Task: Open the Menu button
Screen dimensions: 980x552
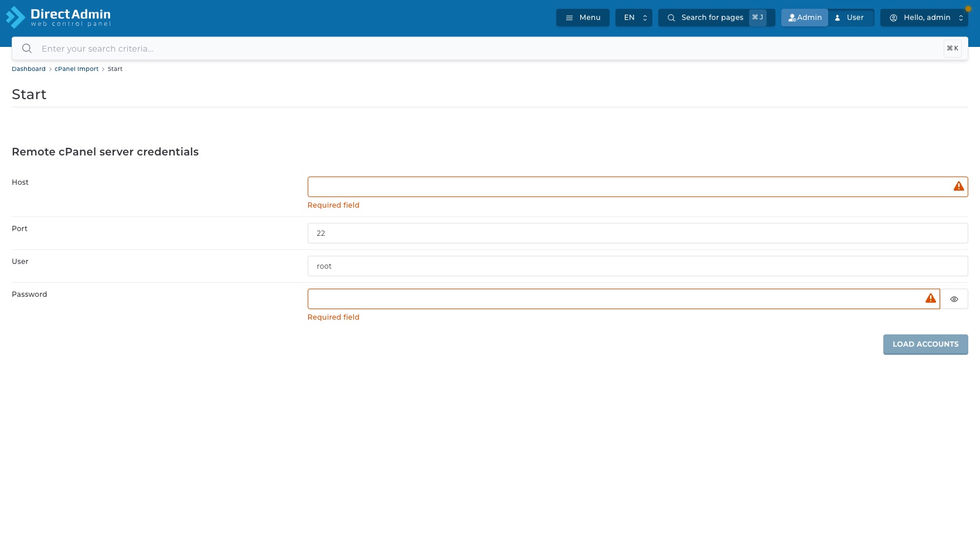Action: [x=583, y=18]
